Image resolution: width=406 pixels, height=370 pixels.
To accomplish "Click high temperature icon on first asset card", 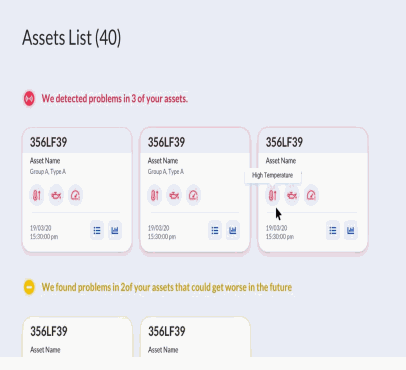I will (37, 195).
